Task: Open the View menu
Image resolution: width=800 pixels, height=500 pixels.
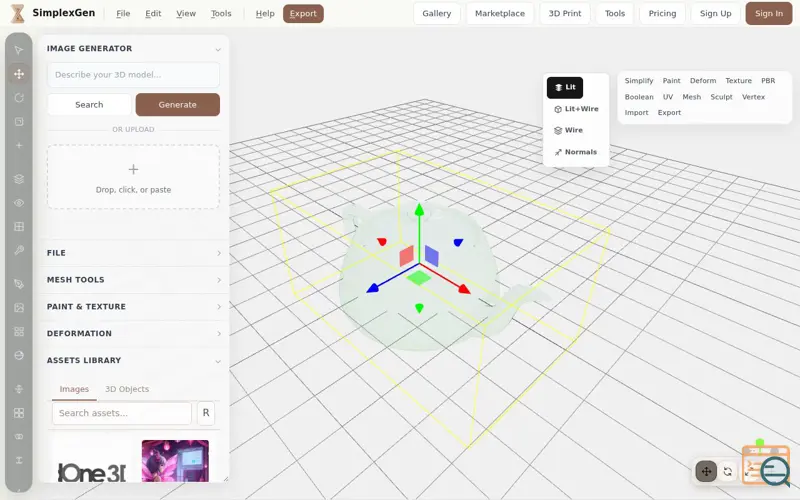Action: (x=186, y=14)
